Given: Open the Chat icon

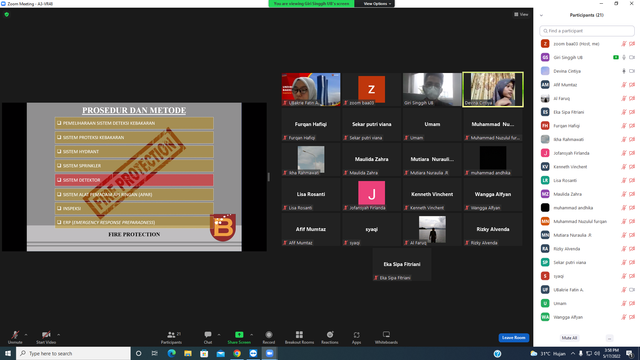Looking at the screenshot, I should 208,335.
